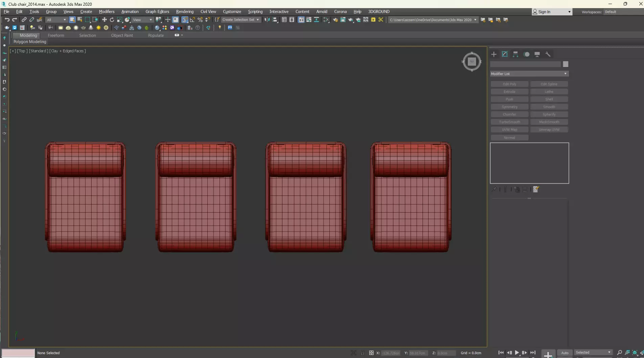Viewport: 644px width, 358px height.
Task: Click the Configure Modifier Sets icon
Action: click(x=536, y=189)
